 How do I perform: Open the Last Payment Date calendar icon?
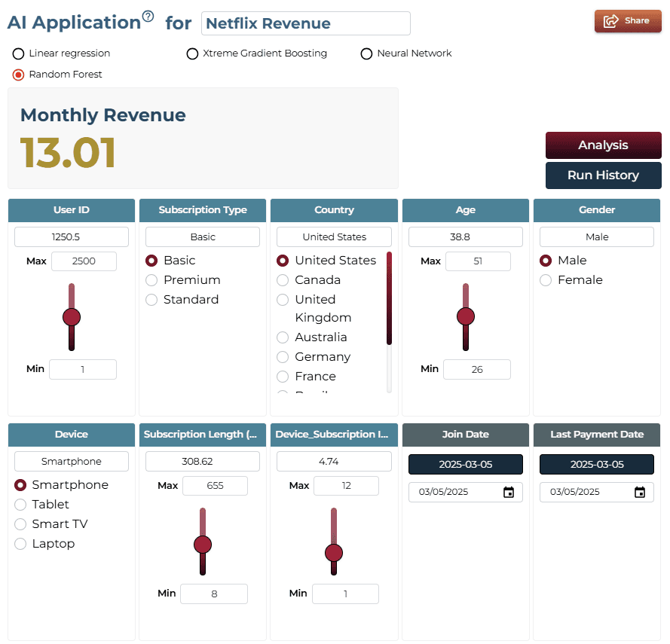pyautogui.click(x=640, y=493)
